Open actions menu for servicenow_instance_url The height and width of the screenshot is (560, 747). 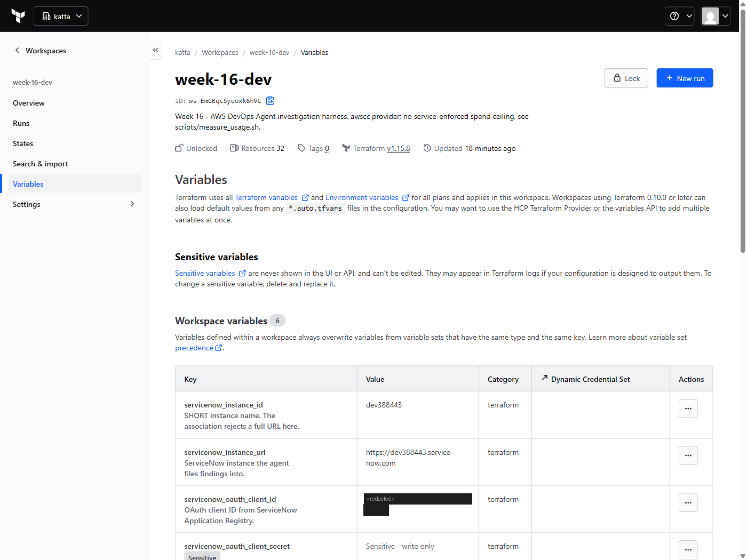tap(688, 455)
